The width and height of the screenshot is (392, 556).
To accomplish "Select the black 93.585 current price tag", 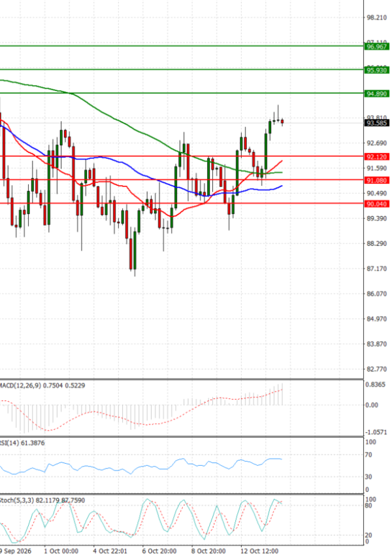I will pos(377,123).
